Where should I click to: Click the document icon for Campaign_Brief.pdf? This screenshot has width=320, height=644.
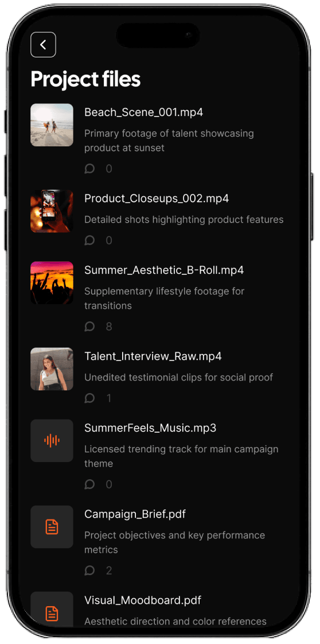coord(52,527)
